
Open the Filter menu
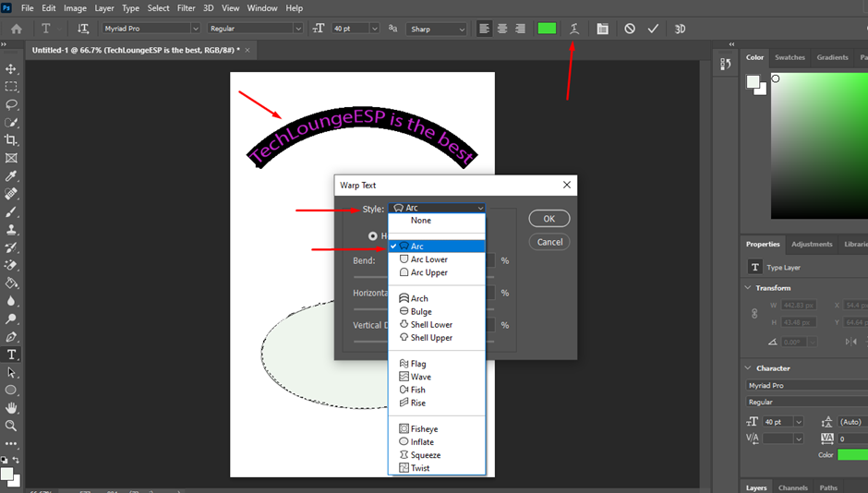186,8
